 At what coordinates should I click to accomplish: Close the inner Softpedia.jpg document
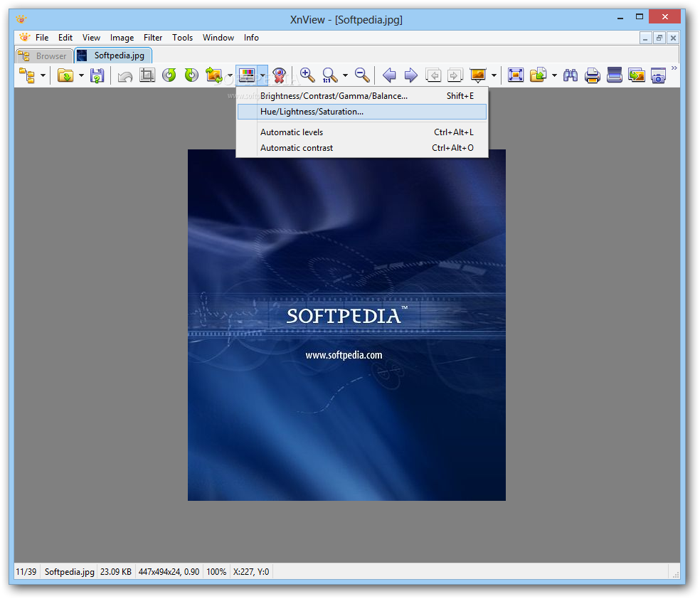673,38
